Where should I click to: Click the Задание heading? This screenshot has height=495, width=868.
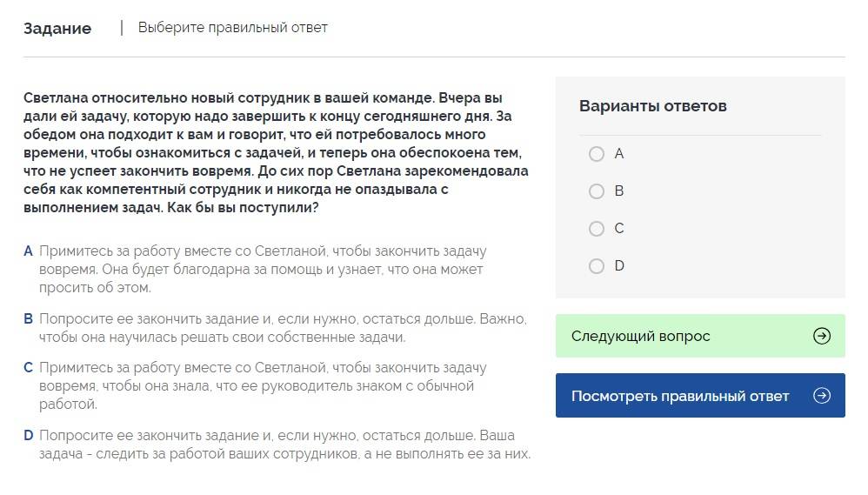pos(57,28)
